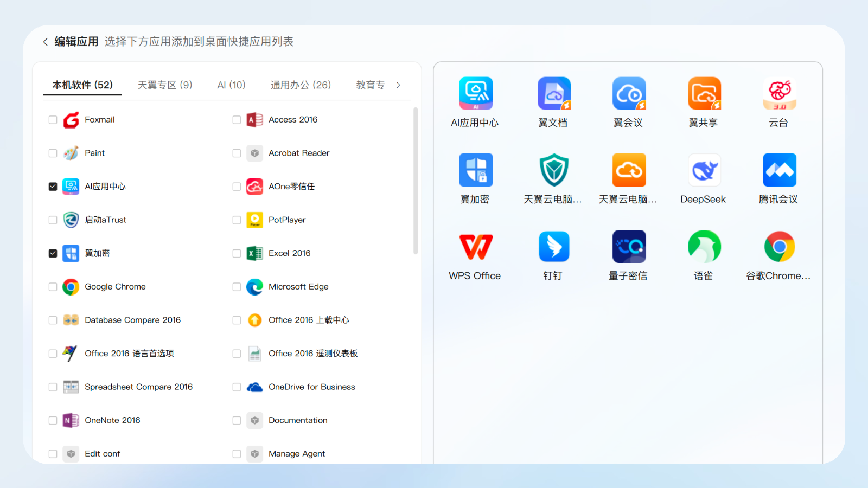Uncheck the 翼加密 checkbox in the list
Viewport: 868px width, 488px height.
click(53, 253)
